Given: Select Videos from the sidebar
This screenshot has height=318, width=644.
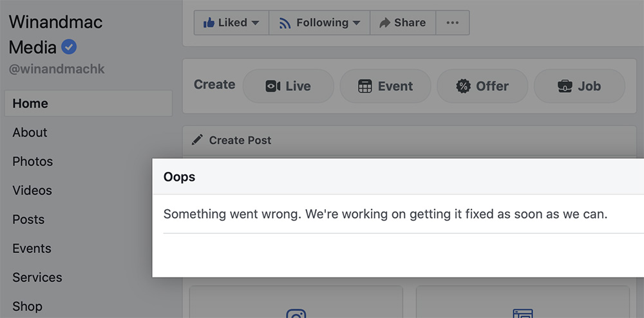Looking at the screenshot, I should coord(32,191).
